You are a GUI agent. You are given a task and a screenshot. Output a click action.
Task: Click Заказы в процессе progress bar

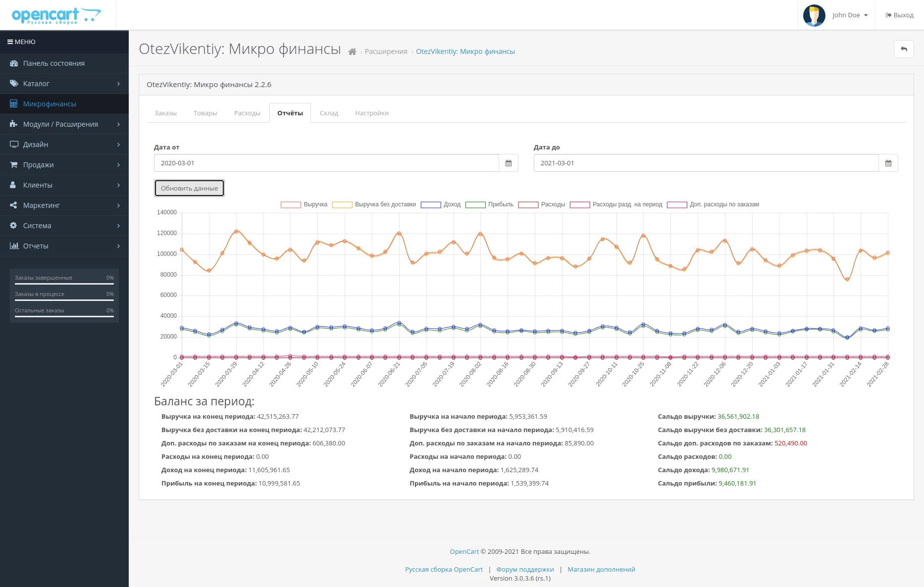click(64, 300)
